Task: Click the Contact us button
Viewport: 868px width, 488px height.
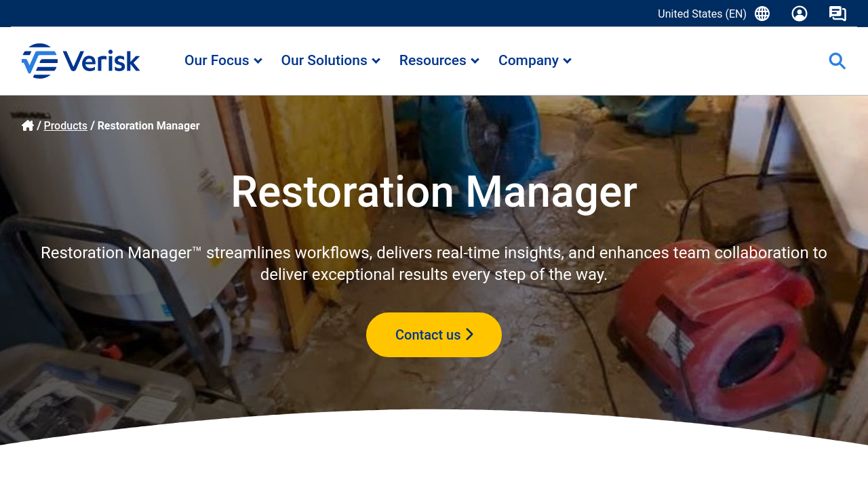Action: pyautogui.click(x=434, y=334)
